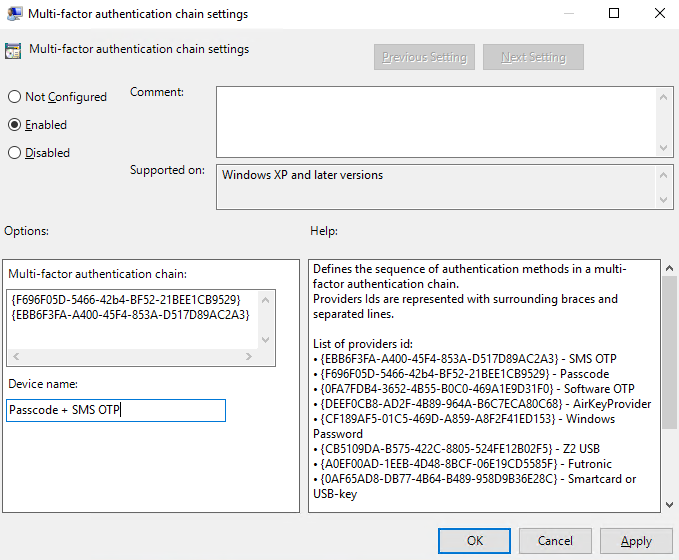Select the Disabled radio button
Image resolution: width=679 pixels, height=560 pixels.
pos(15,153)
